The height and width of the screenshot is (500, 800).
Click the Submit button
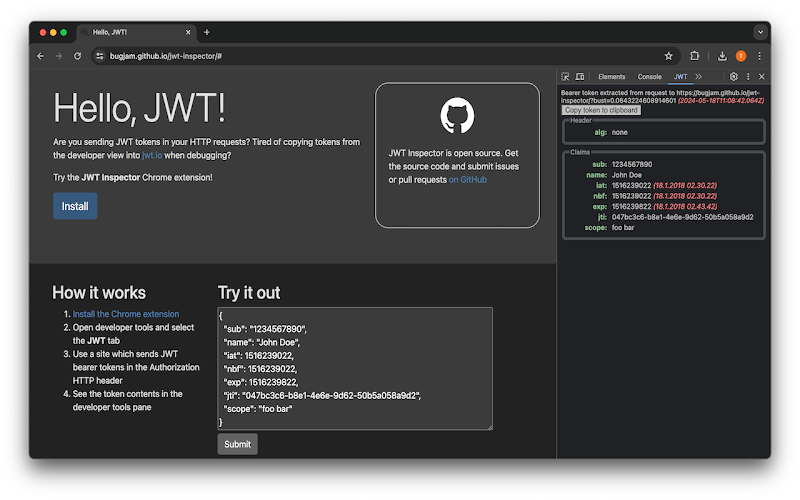point(237,444)
